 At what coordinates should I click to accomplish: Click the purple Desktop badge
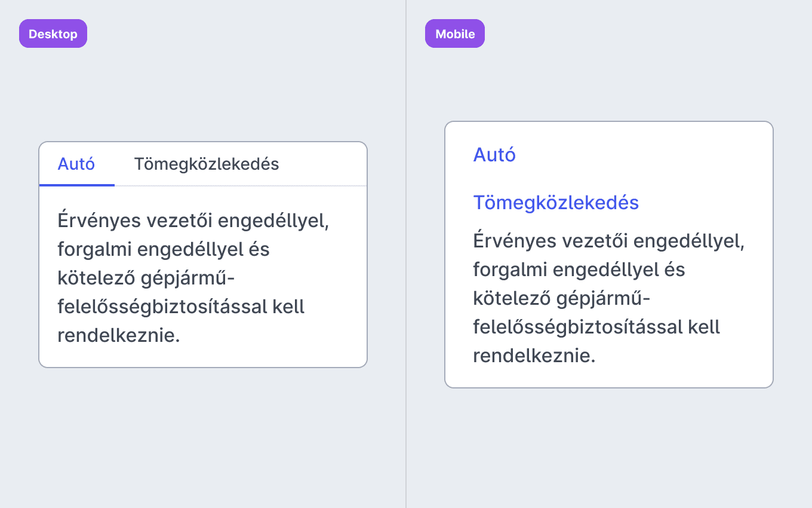pos(53,33)
